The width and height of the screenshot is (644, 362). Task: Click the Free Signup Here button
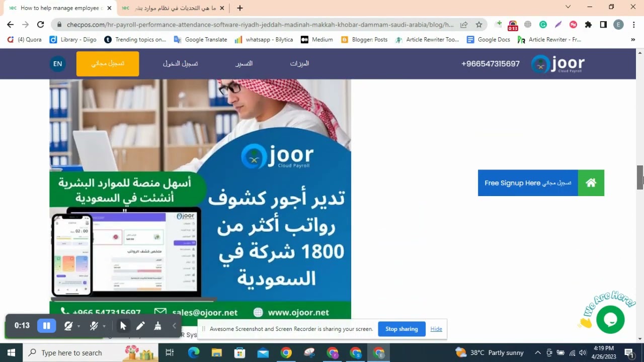click(x=528, y=183)
